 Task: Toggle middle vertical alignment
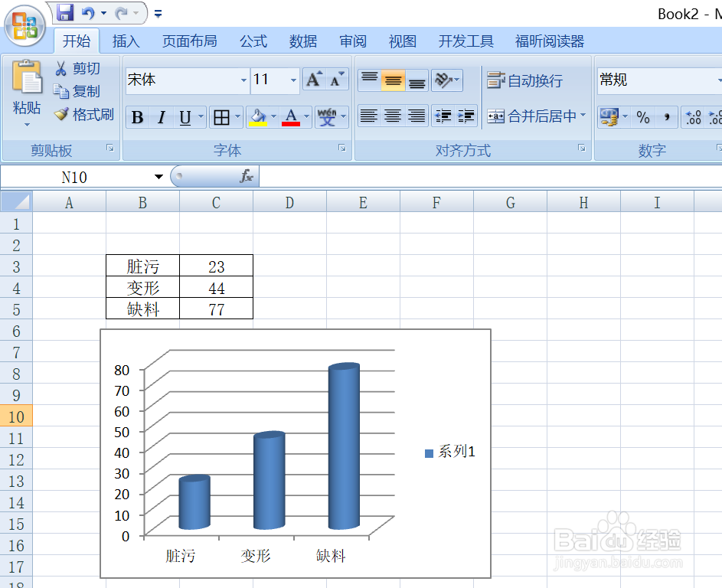pos(393,80)
